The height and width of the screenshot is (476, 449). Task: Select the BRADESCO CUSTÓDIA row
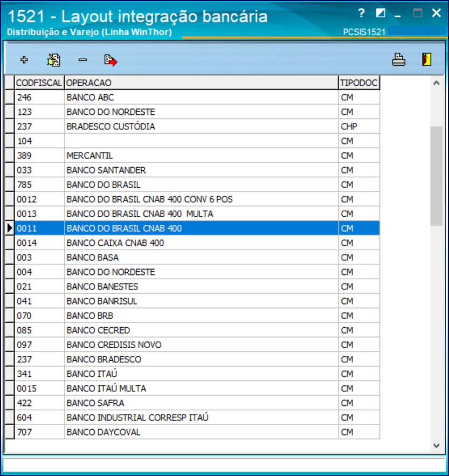(x=197, y=127)
